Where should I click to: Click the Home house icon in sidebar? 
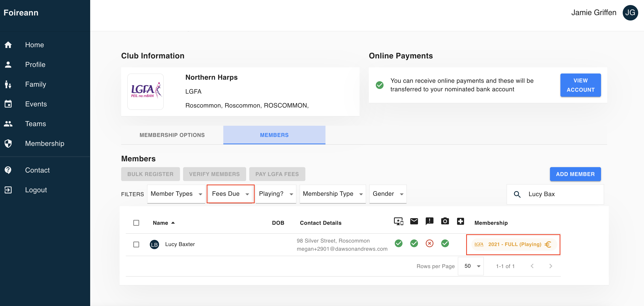click(8, 45)
